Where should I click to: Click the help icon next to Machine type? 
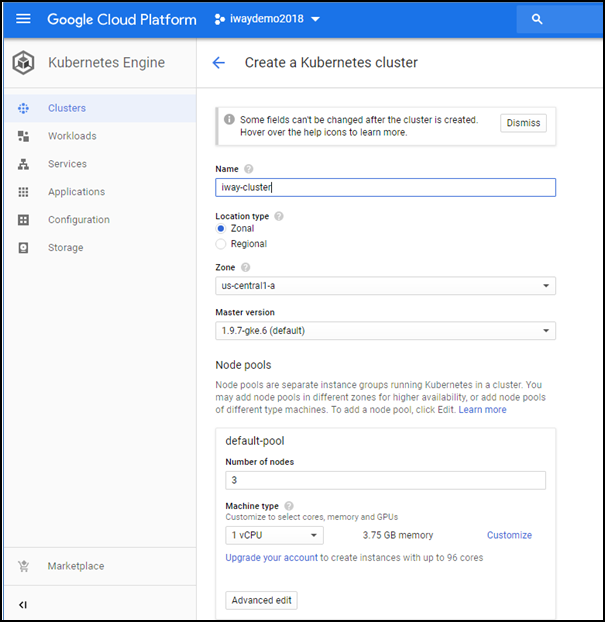click(289, 506)
